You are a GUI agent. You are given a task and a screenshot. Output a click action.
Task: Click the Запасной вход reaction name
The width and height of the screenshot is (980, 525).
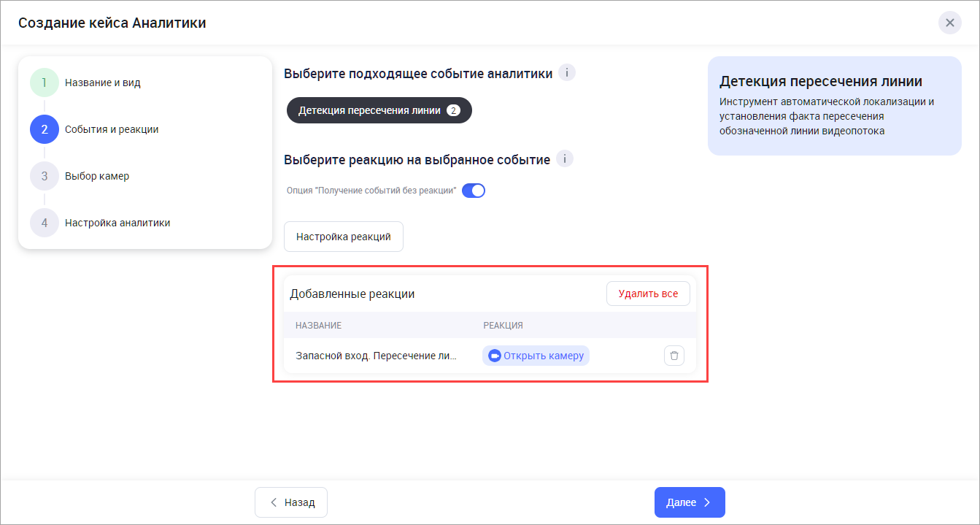(376, 356)
